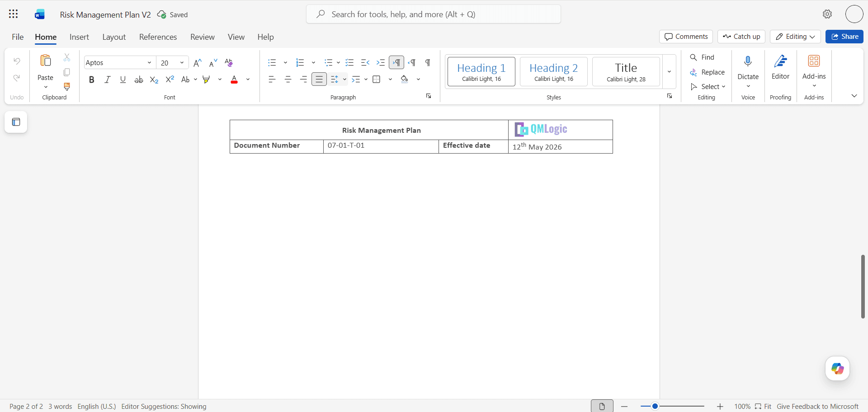This screenshot has height=412, width=868.
Task: Click the Copy icon in Clipboard group
Action: (67, 72)
